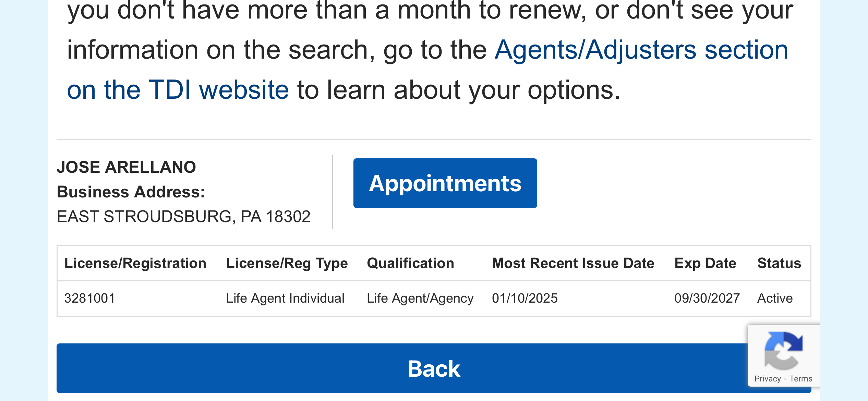This screenshot has width=868, height=401.
Task: Click the Exp Date column header
Action: click(705, 263)
